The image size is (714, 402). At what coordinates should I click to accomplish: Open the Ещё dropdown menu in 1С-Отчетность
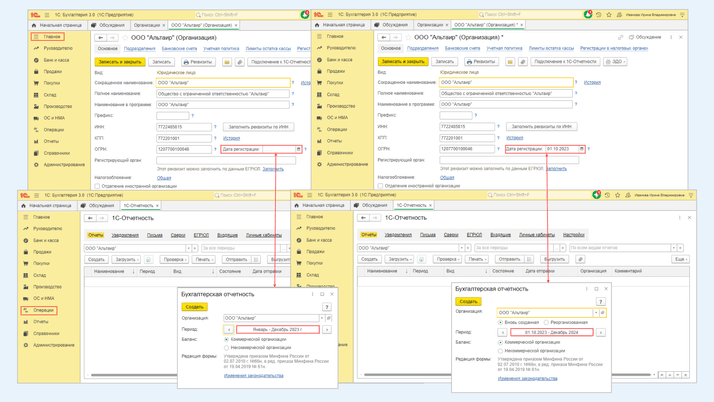680,259
